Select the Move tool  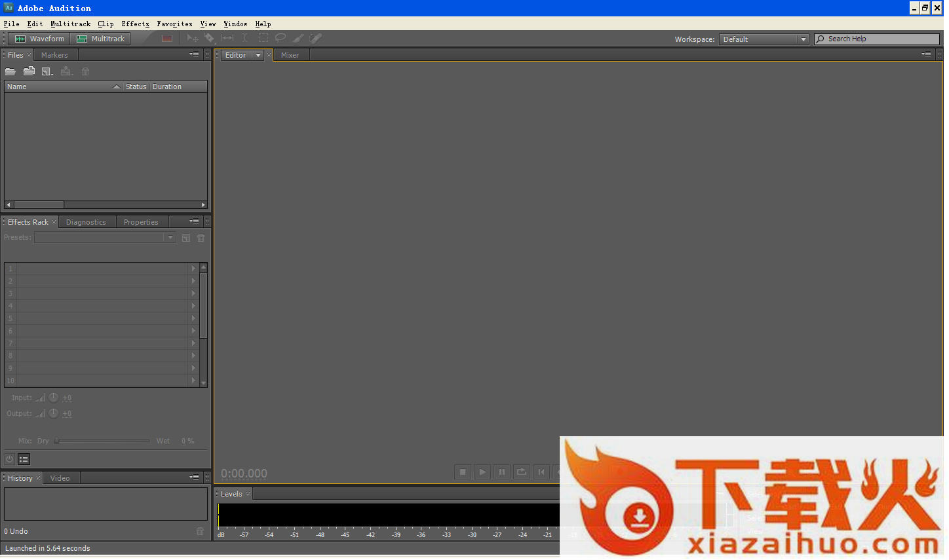point(192,39)
